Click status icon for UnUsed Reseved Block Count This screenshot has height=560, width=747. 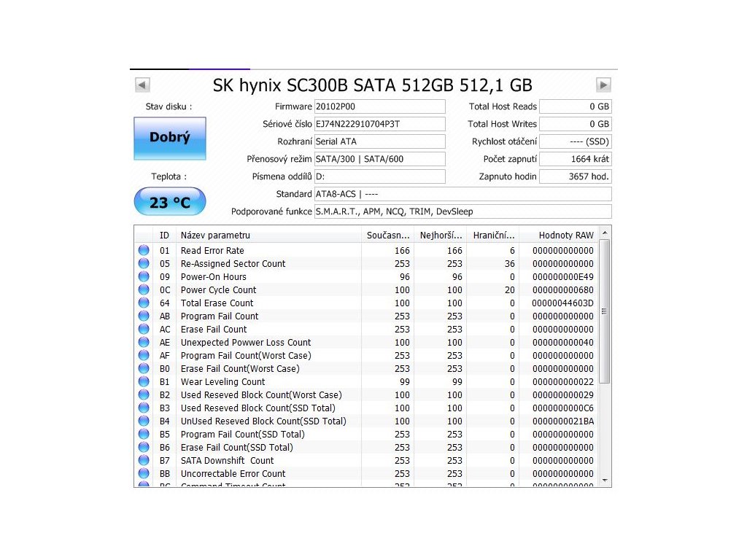tap(144, 421)
